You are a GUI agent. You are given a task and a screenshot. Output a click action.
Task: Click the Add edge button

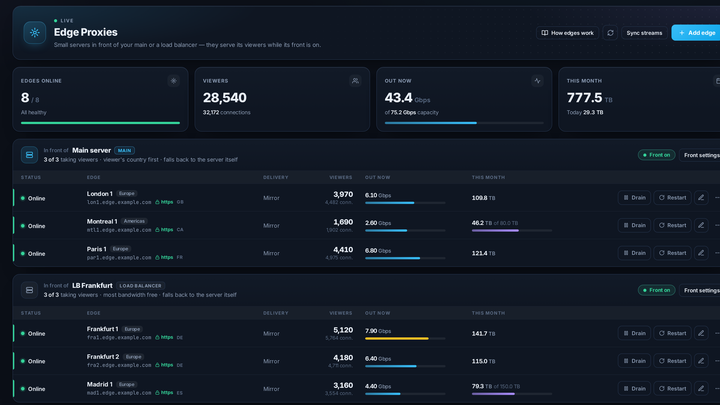(x=697, y=33)
